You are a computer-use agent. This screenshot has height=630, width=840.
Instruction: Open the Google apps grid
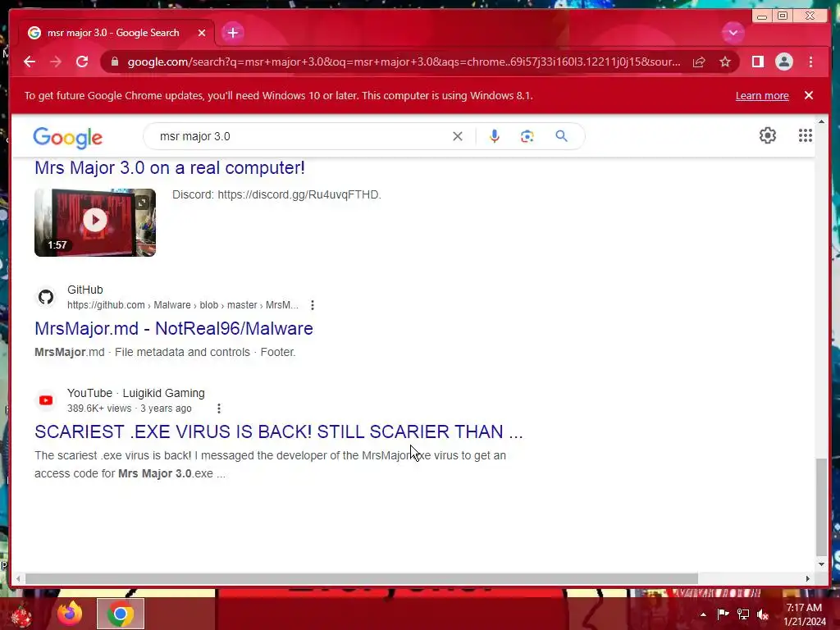[806, 135]
